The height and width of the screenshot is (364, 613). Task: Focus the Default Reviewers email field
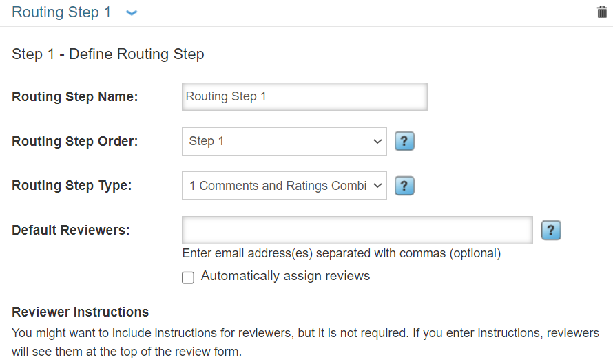coord(357,231)
